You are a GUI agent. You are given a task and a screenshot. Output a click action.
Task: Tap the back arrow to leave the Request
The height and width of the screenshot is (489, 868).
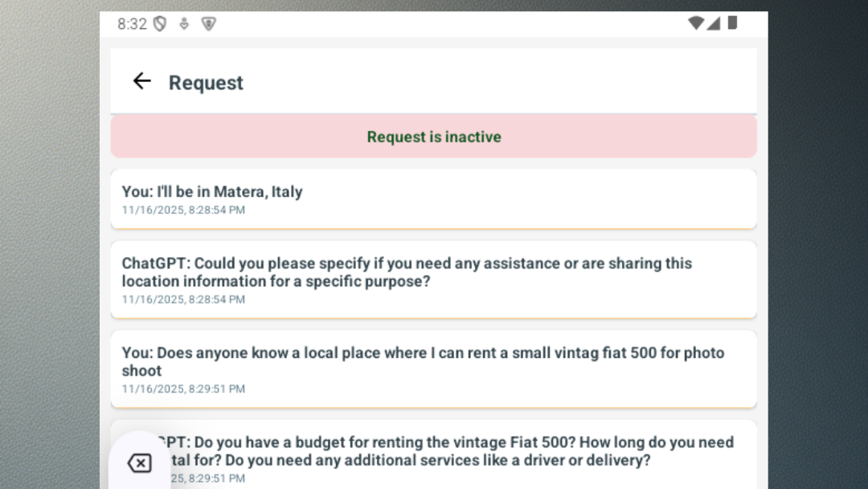coord(141,81)
